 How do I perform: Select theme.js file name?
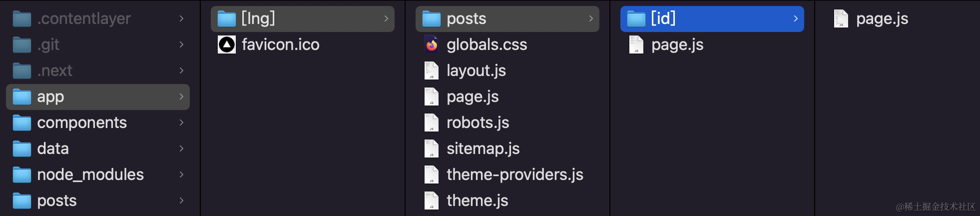(x=477, y=200)
